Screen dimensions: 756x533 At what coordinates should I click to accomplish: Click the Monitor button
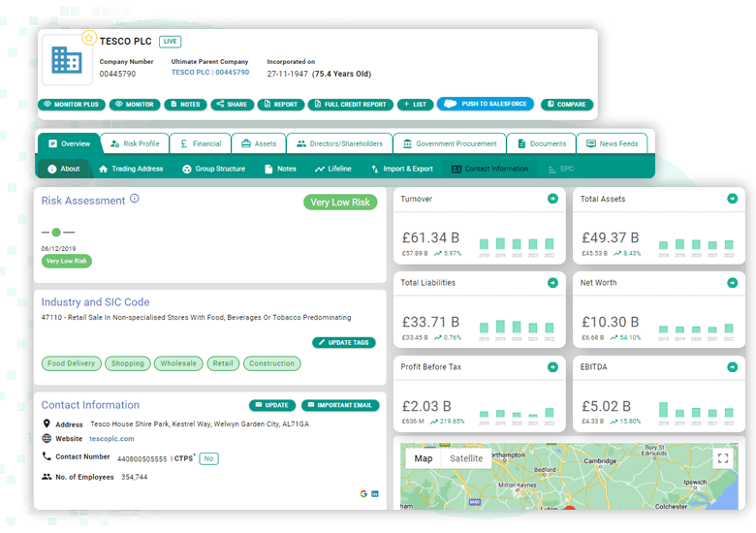pos(135,104)
